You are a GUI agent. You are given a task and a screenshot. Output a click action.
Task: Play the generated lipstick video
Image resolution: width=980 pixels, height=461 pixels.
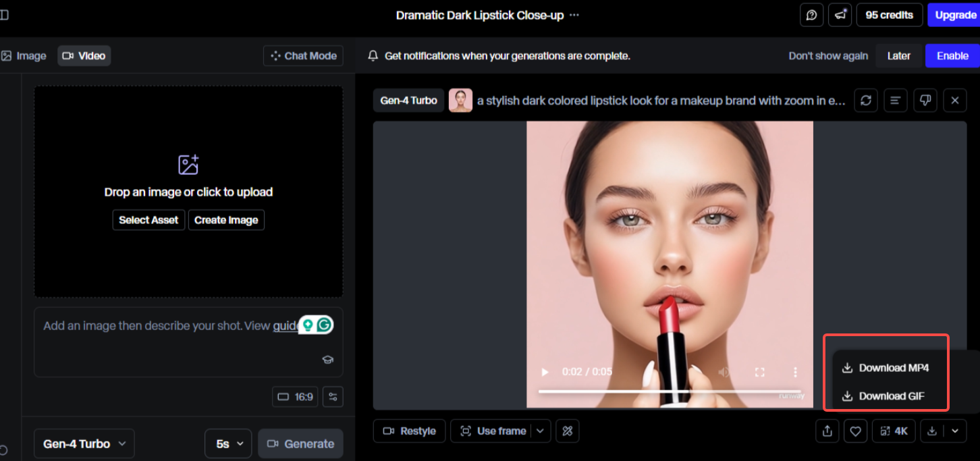(544, 371)
